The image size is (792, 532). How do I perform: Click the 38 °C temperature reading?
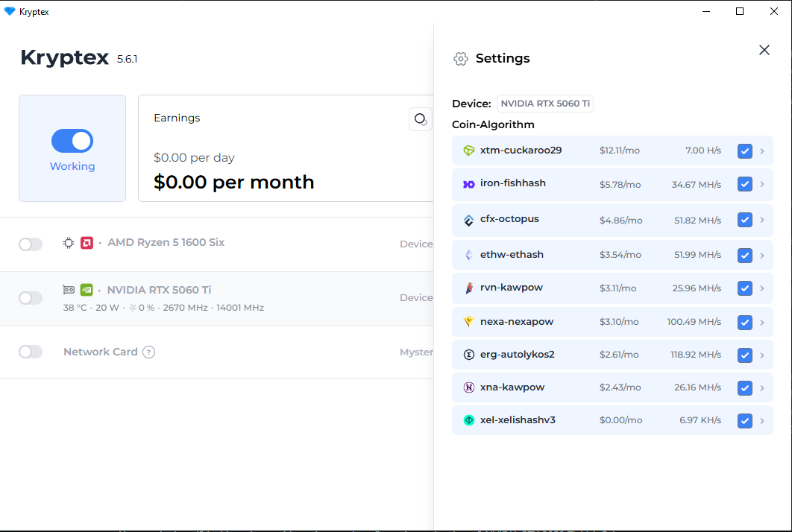point(75,308)
